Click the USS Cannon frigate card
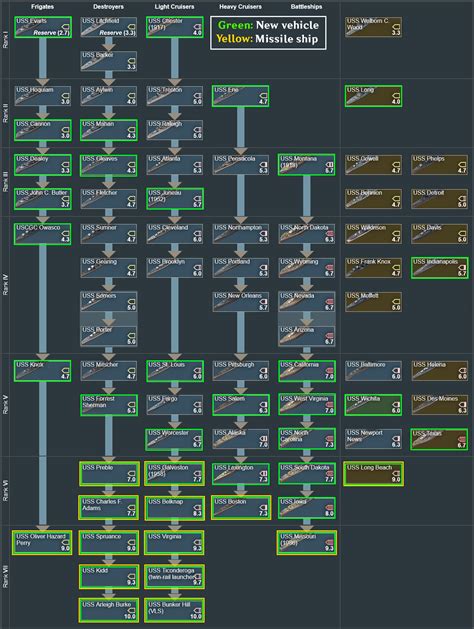This screenshot has width=474, height=629. click(43, 130)
